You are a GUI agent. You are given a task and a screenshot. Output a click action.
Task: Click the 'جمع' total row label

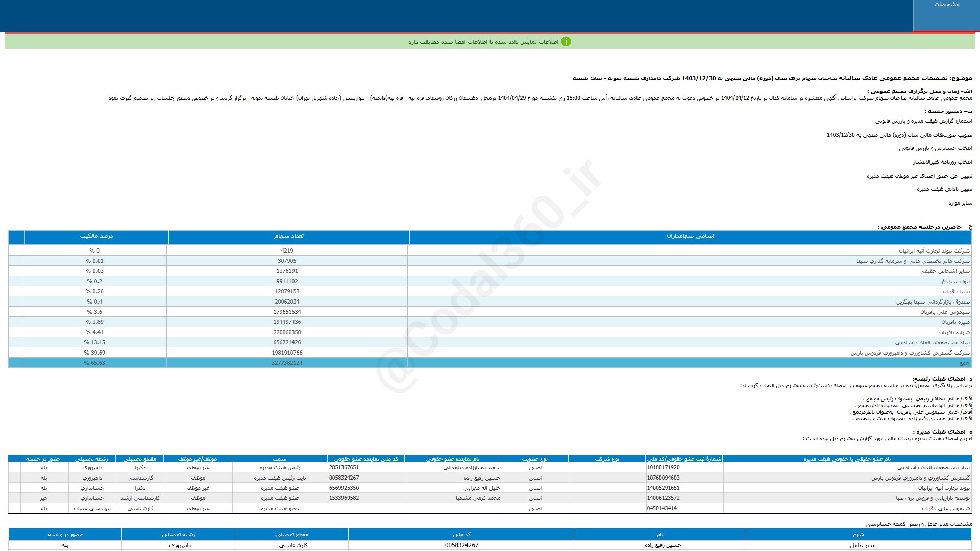point(964,363)
